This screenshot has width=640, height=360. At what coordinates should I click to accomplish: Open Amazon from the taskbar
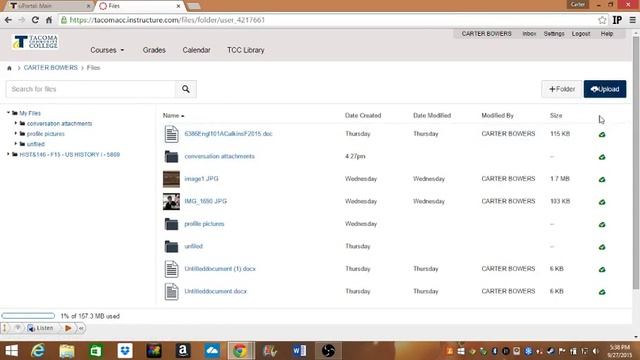(183, 351)
